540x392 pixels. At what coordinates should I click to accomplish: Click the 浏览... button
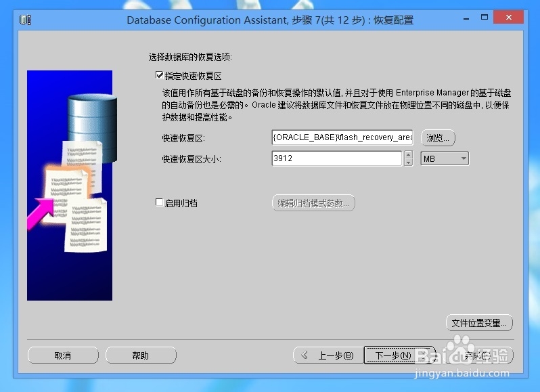pyautogui.click(x=438, y=138)
